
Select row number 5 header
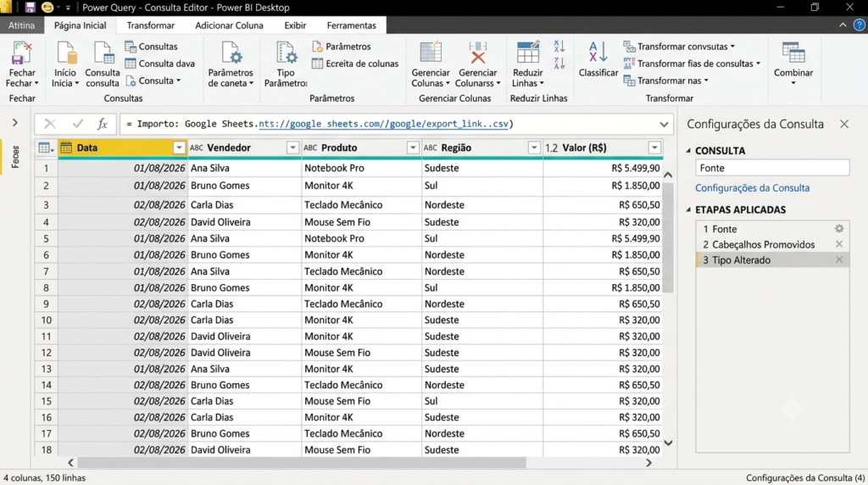pyautogui.click(x=46, y=238)
